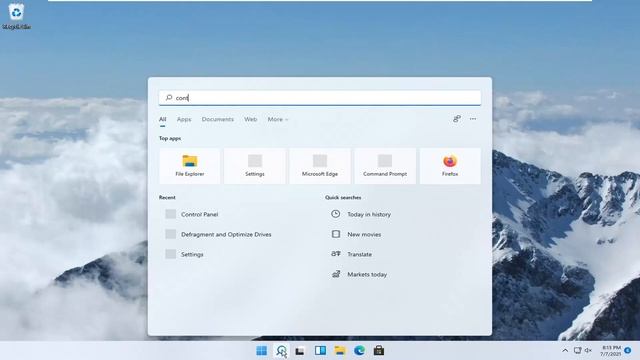Switch to the Apps search tab

click(x=184, y=119)
